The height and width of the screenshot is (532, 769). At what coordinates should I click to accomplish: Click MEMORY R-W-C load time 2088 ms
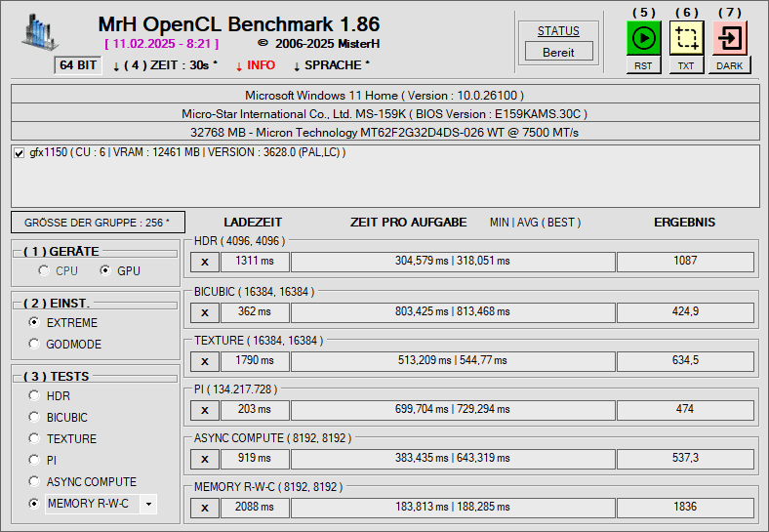[255, 508]
